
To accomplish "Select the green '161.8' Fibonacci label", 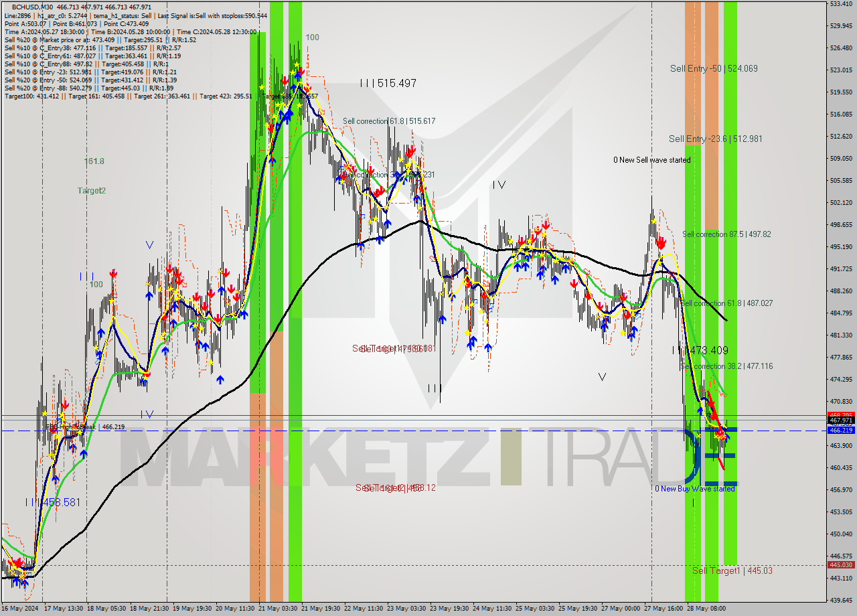I will pos(94,161).
